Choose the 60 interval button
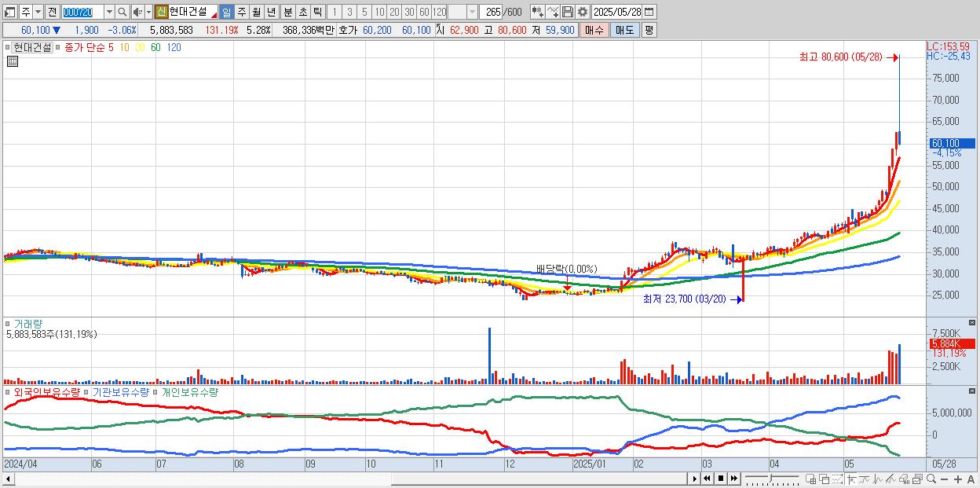980x488 pixels. point(424,12)
